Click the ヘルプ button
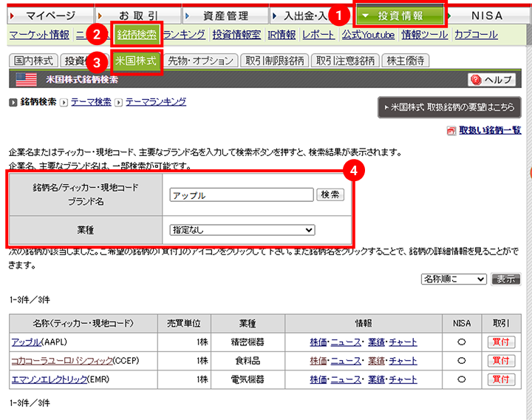The height and width of the screenshot is (420, 532). tap(491, 80)
